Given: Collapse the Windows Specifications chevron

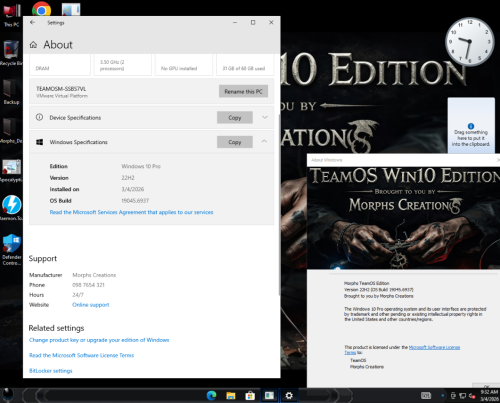Looking at the screenshot, I should (264, 142).
